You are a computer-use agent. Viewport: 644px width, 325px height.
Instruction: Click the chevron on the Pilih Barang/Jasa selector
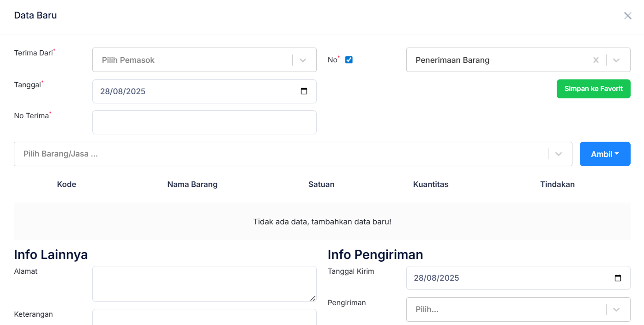point(559,154)
